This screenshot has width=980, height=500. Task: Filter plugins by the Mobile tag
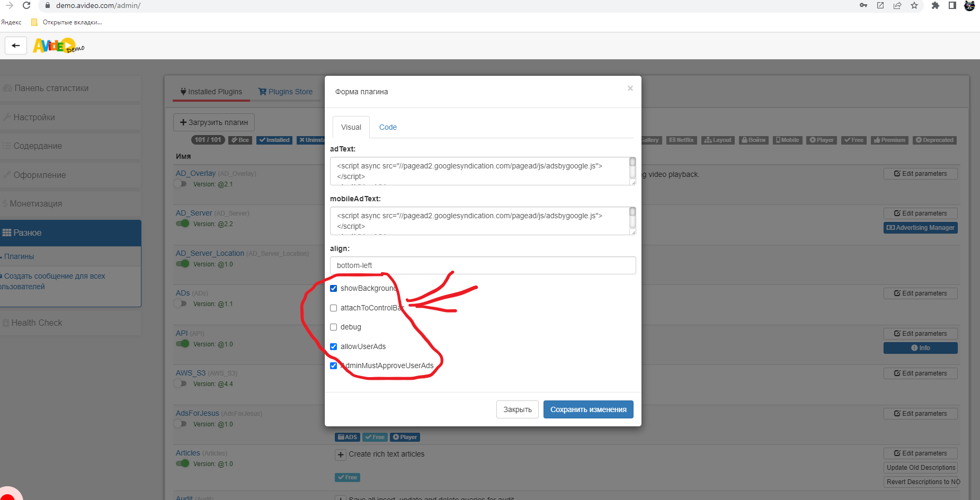pyautogui.click(x=787, y=140)
